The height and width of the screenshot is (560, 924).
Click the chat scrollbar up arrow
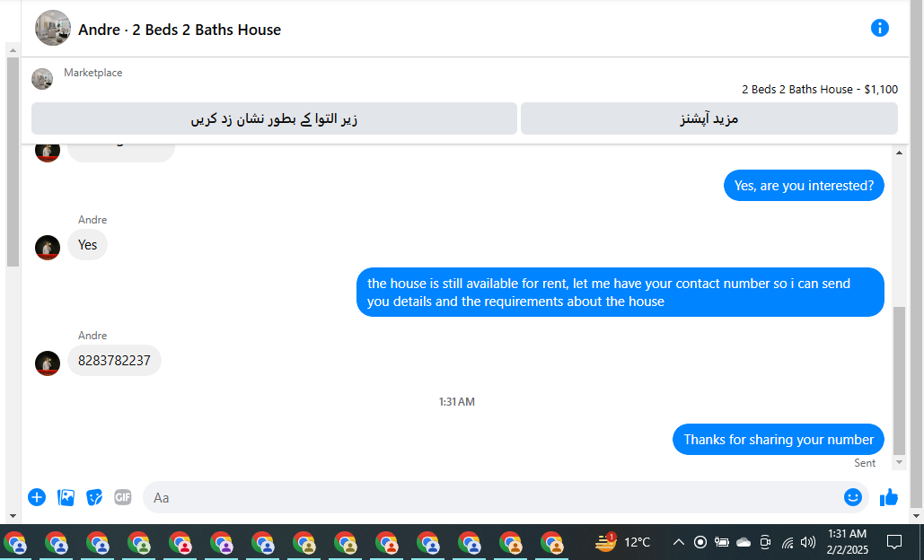[899, 153]
